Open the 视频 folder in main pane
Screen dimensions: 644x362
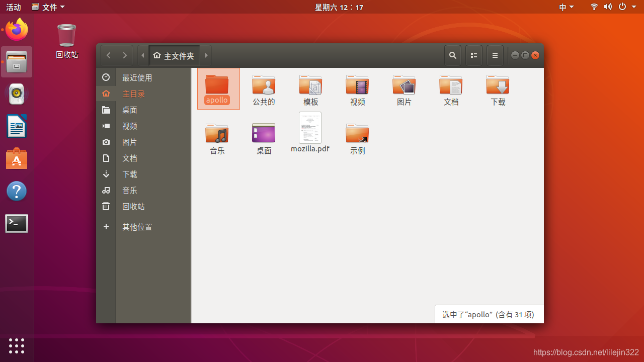point(357,84)
